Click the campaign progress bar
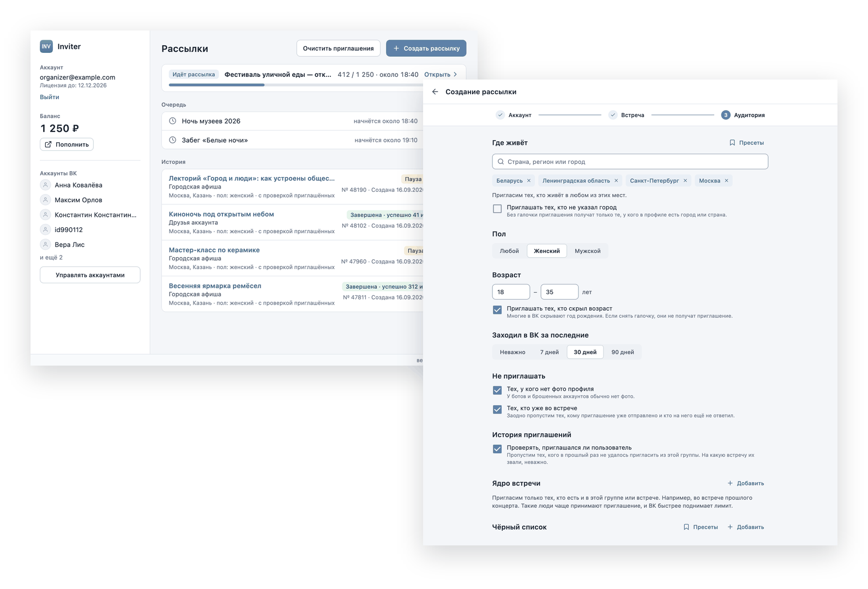 (x=296, y=85)
